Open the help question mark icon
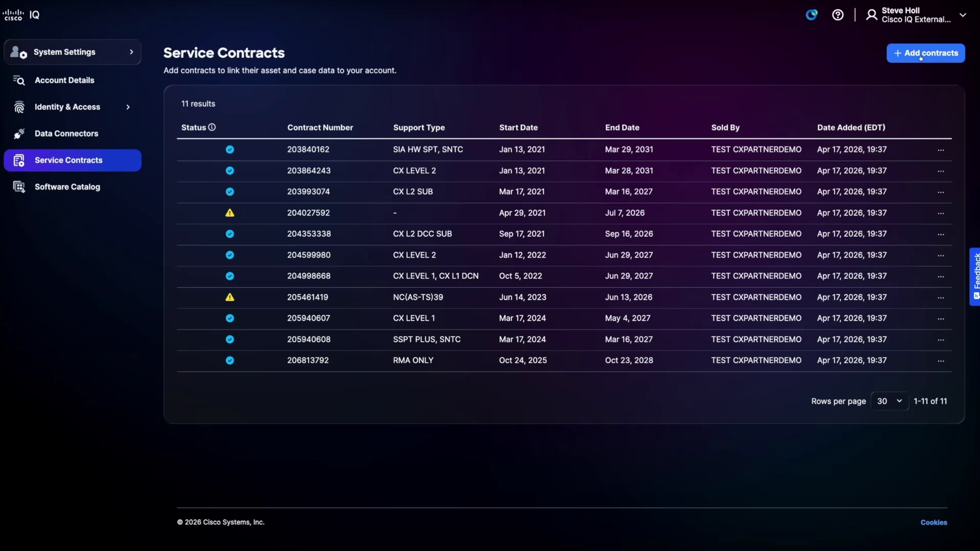The height and width of the screenshot is (551, 980). [x=838, y=15]
